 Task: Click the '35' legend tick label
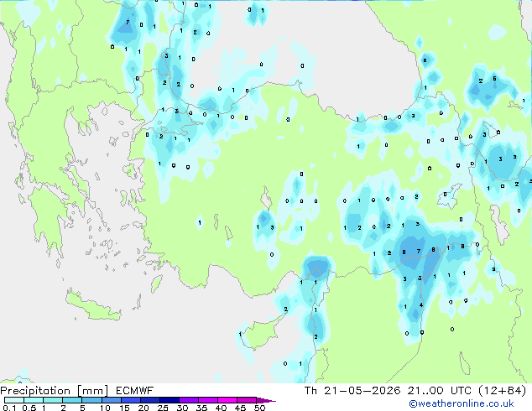(x=201, y=408)
